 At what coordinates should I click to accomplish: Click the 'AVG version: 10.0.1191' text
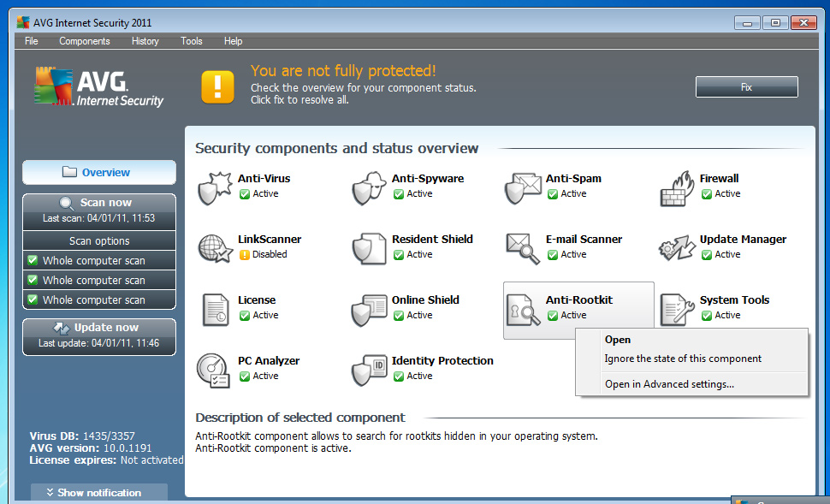click(x=91, y=448)
